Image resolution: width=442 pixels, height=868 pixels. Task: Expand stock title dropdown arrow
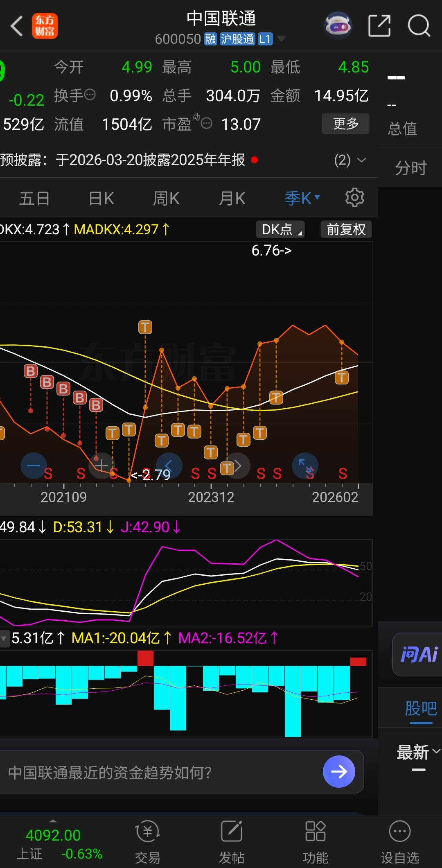(x=281, y=39)
